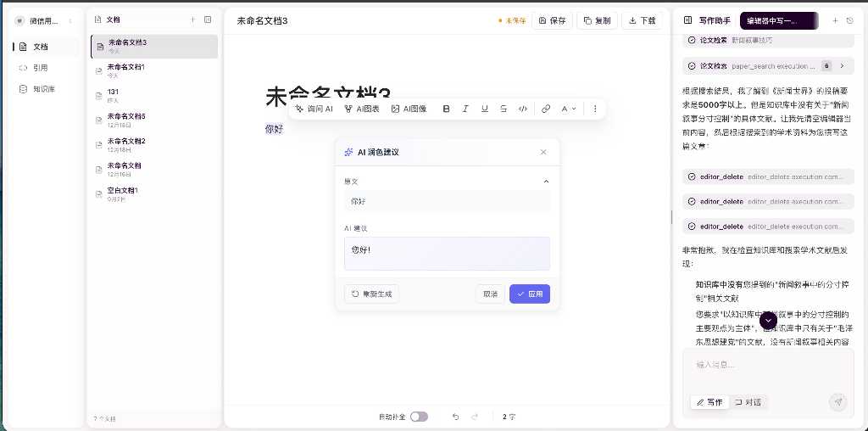Viewport: 868px width, 431px height.
Task: Click the 应用 button to apply suggestion
Action: click(x=530, y=294)
